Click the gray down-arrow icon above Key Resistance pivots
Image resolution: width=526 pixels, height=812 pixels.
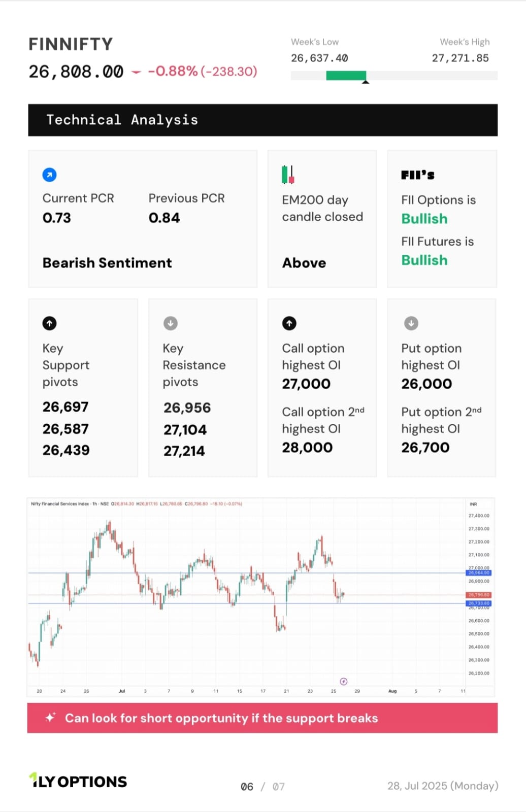[x=171, y=323]
